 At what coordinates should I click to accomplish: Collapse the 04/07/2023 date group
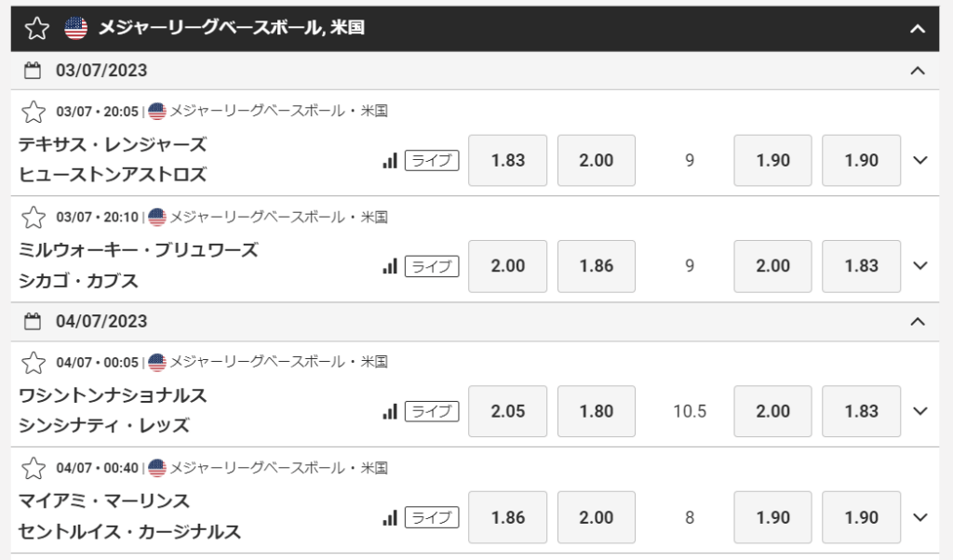(917, 321)
